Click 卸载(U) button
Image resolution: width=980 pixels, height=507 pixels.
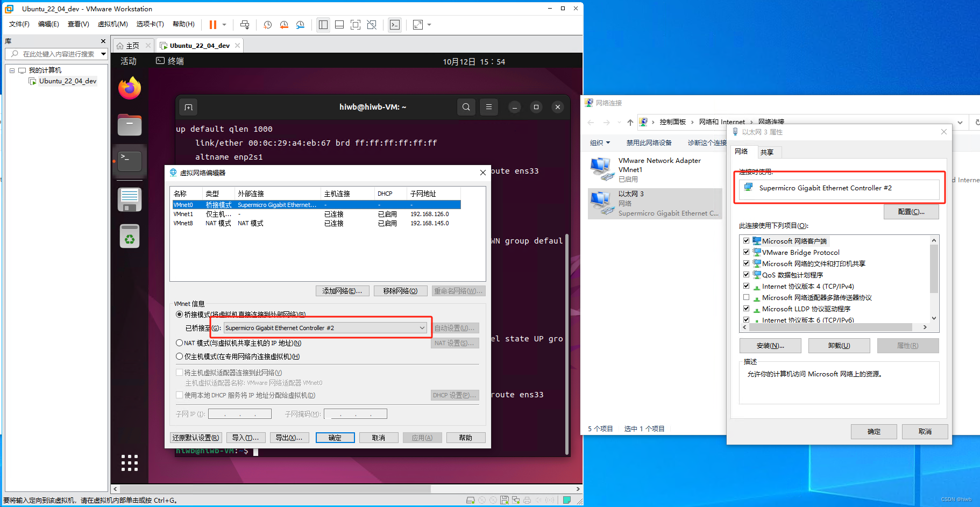click(839, 346)
